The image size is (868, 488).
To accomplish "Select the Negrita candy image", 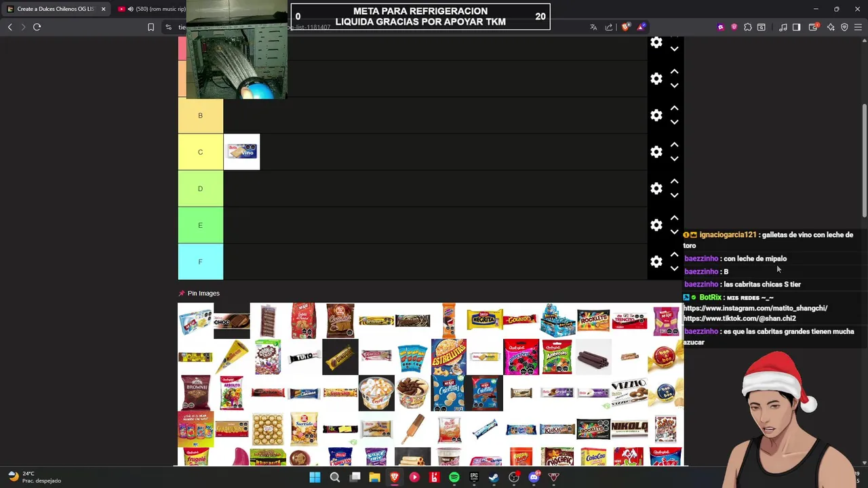I will 485,320.
